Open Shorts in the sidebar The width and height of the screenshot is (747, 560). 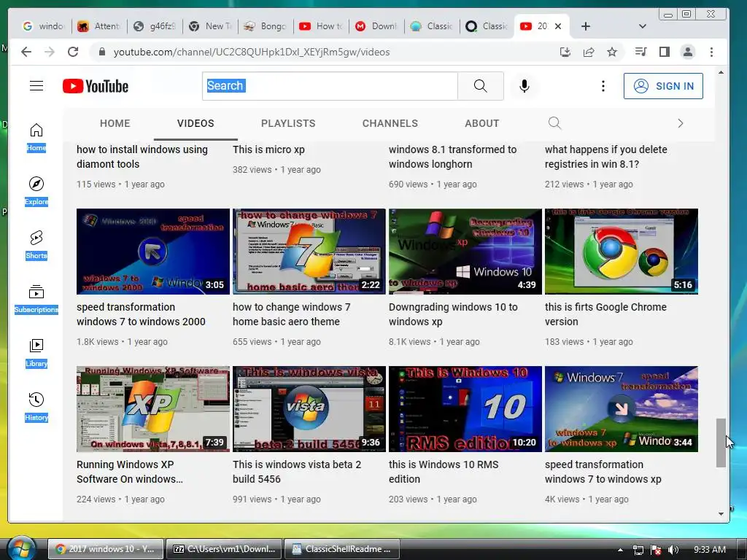(x=36, y=245)
